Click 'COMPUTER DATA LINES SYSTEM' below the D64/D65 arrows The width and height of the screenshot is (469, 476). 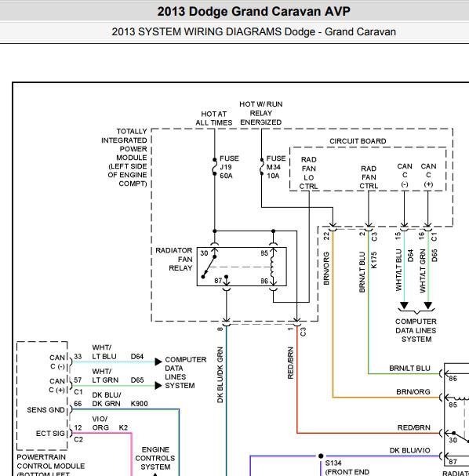pyautogui.click(x=416, y=330)
